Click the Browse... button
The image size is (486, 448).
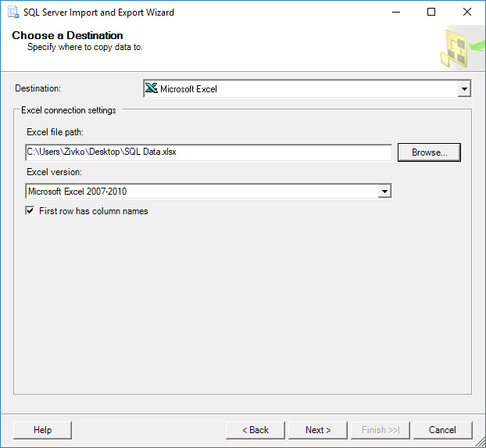tap(429, 152)
